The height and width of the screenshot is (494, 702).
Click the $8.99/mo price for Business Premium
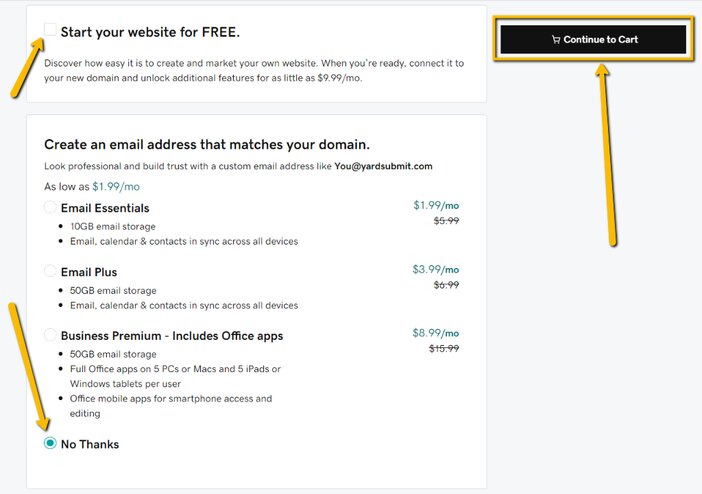(x=436, y=333)
